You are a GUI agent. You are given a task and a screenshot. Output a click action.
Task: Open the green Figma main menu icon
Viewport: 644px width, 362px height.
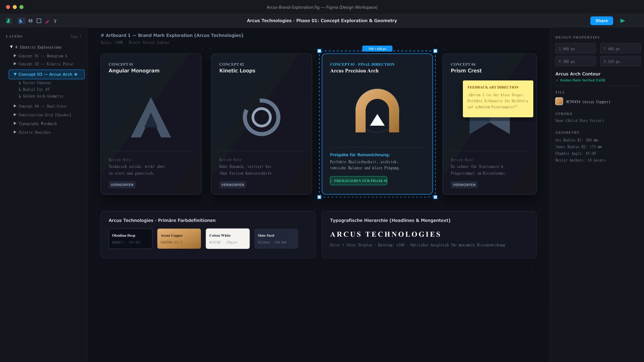pos(9,21)
